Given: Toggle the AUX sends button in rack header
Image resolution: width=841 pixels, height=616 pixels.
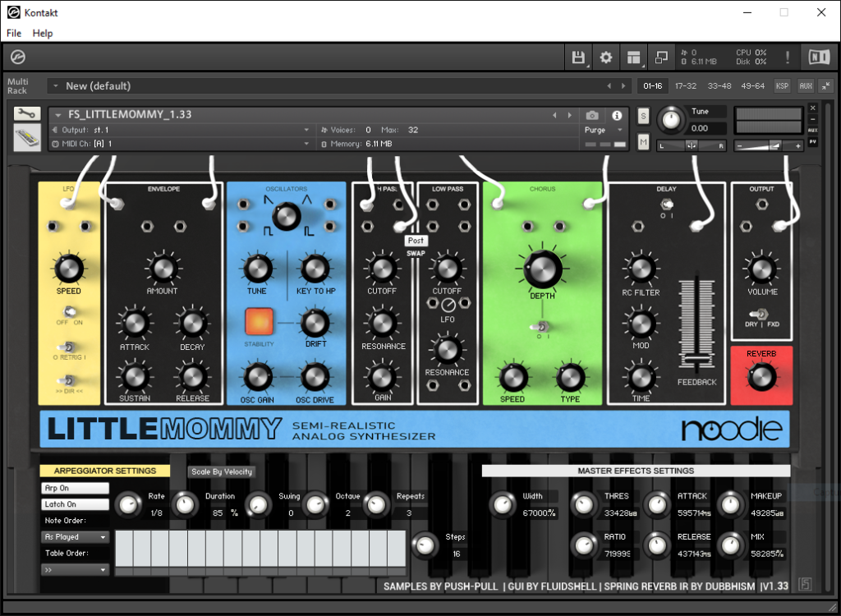Looking at the screenshot, I should (x=806, y=86).
